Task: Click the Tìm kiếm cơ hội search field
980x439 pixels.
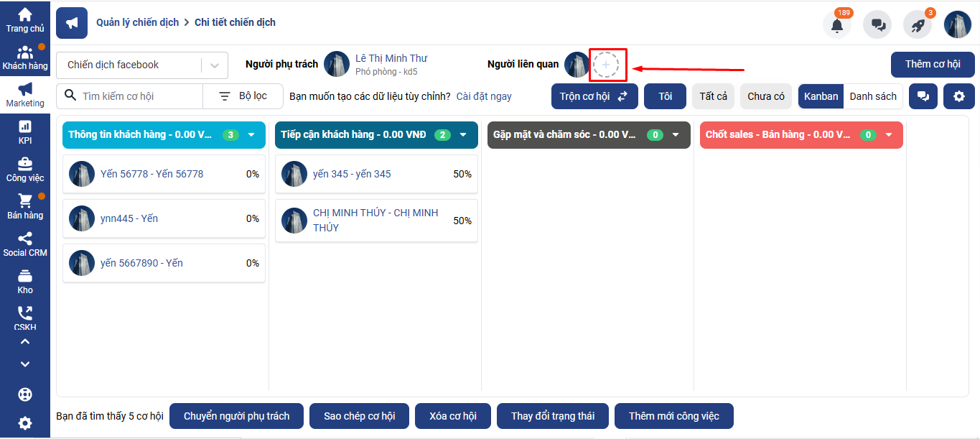Action: click(136, 96)
